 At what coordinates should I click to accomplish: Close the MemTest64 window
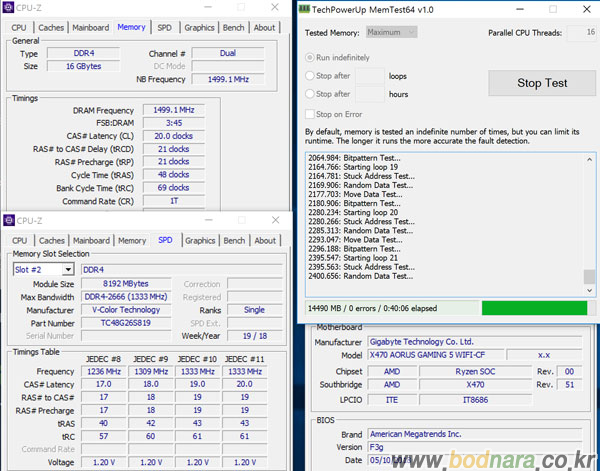[x=587, y=9]
